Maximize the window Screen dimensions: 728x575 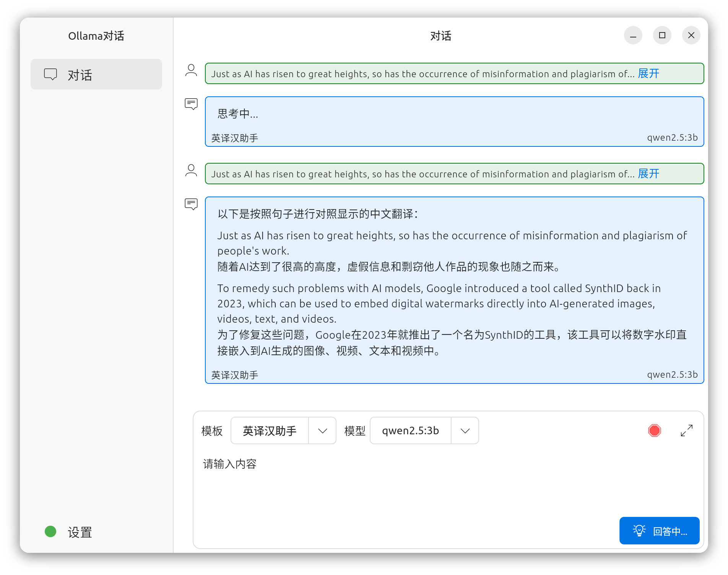tap(662, 35)
